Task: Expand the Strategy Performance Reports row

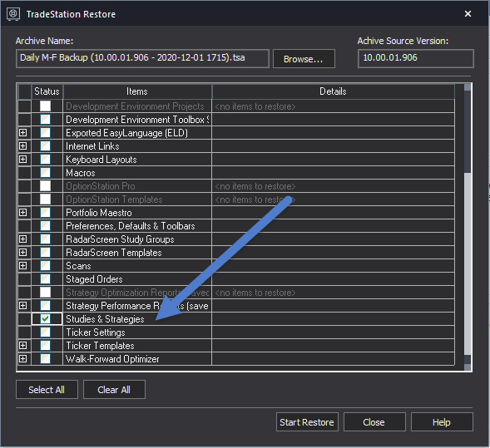Action: [22, 306]
